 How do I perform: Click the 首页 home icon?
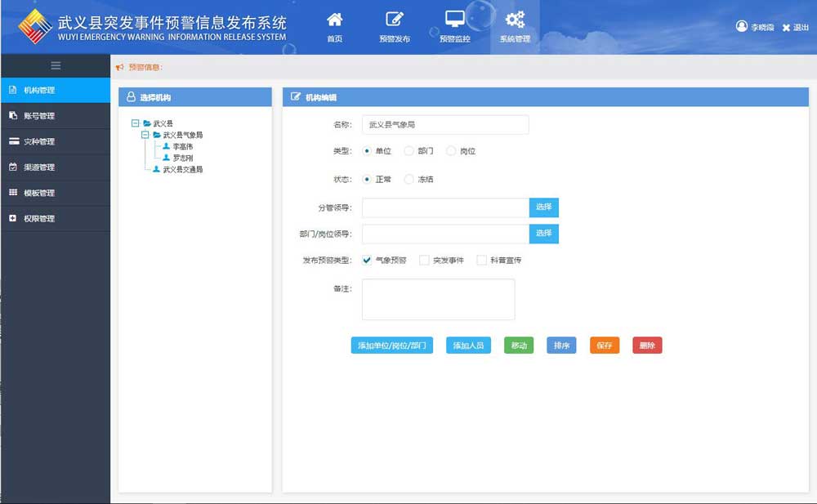point(335,20)
